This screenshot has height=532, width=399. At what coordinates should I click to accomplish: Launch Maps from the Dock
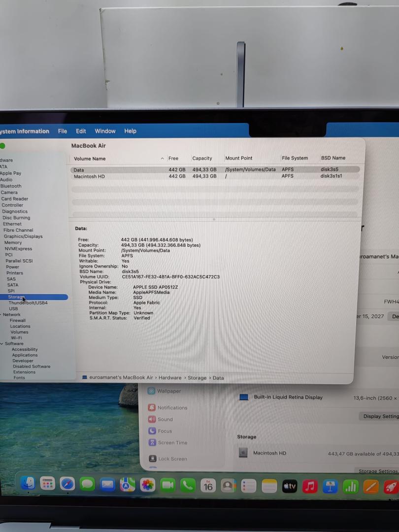pos(127,485)
